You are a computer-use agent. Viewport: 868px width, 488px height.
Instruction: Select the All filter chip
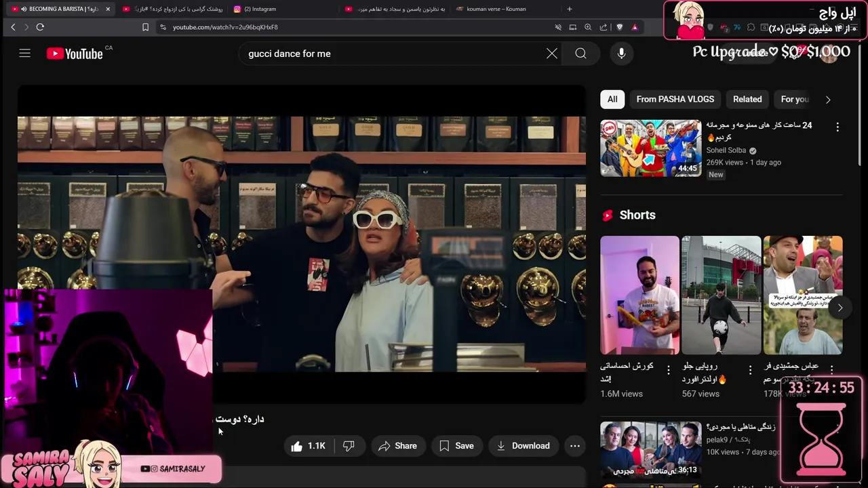(612, 99)
